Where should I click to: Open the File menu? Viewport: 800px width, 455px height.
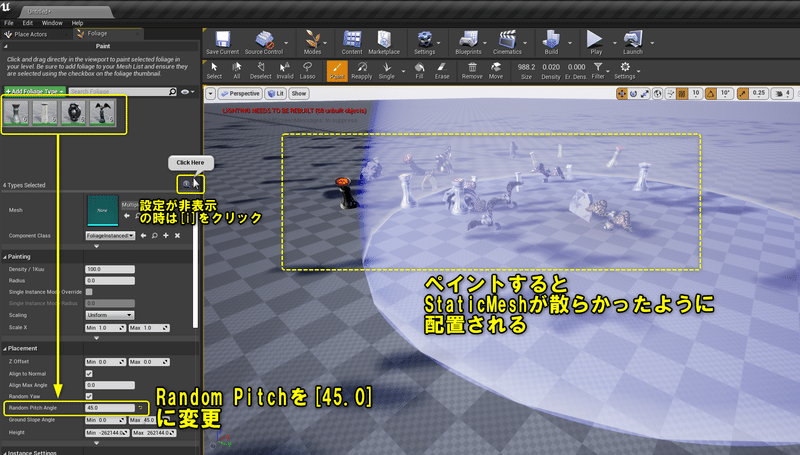(9, 23)
